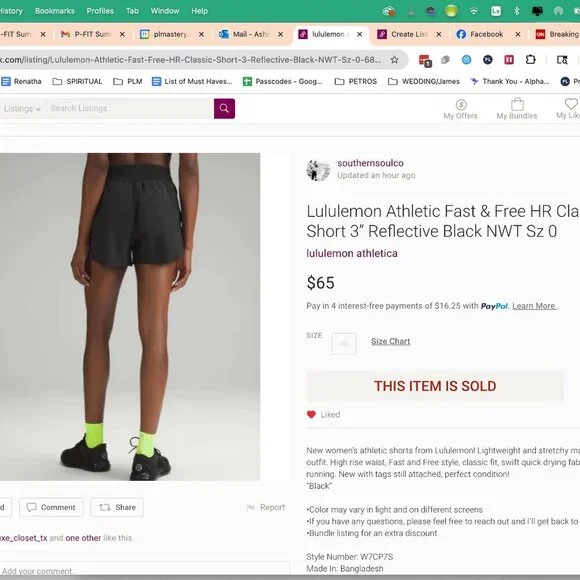Click the green ball menu bar icon
The height and width of the screenshot is (580, 580).
[x=451, y=11]
